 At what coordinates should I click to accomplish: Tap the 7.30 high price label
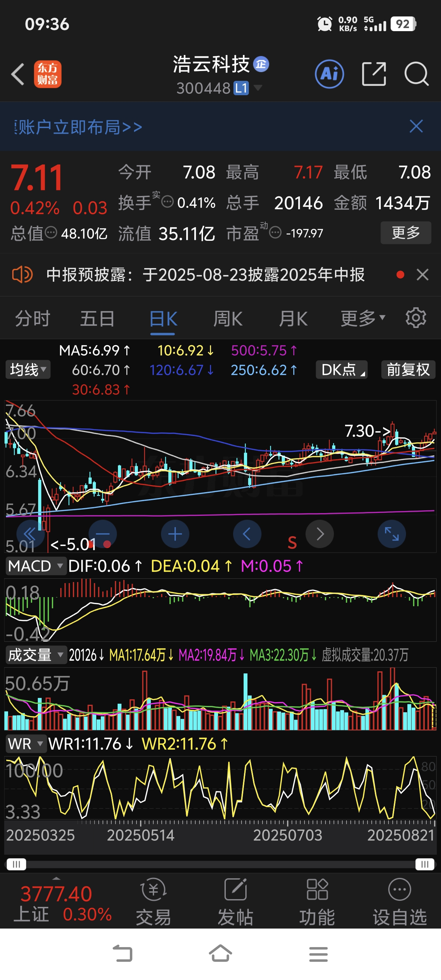[x=367, y=430]
